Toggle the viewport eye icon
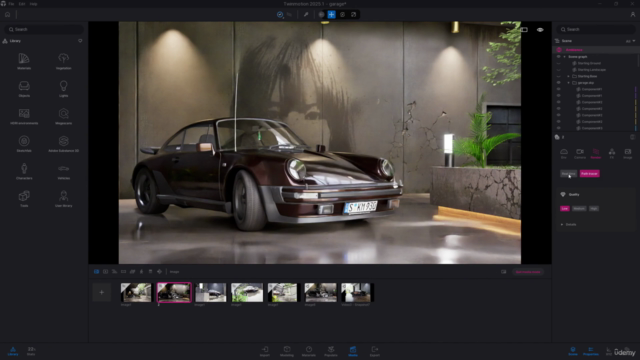The height and width of the screenshot is (360, 640). 540,30
